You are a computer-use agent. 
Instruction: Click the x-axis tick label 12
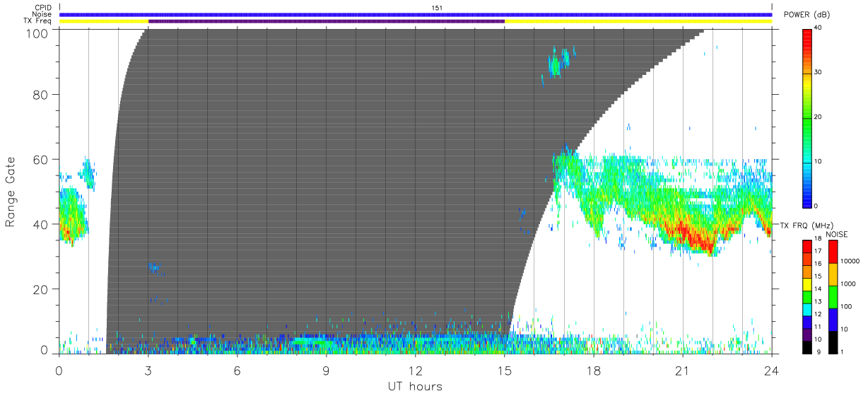pos(415,370)
